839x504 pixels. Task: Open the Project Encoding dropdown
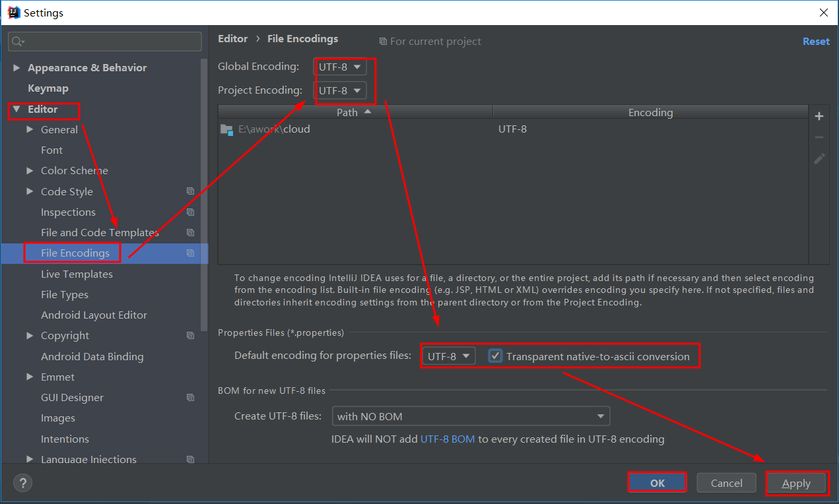340,90
